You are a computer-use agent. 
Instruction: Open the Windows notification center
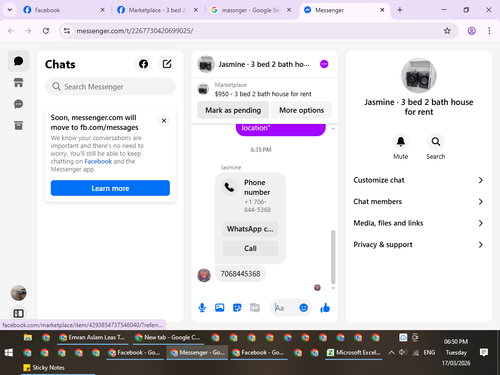(x=484, y=352)
